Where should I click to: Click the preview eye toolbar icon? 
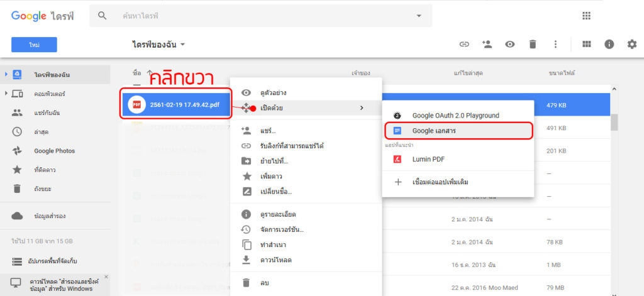coord(509,45)
